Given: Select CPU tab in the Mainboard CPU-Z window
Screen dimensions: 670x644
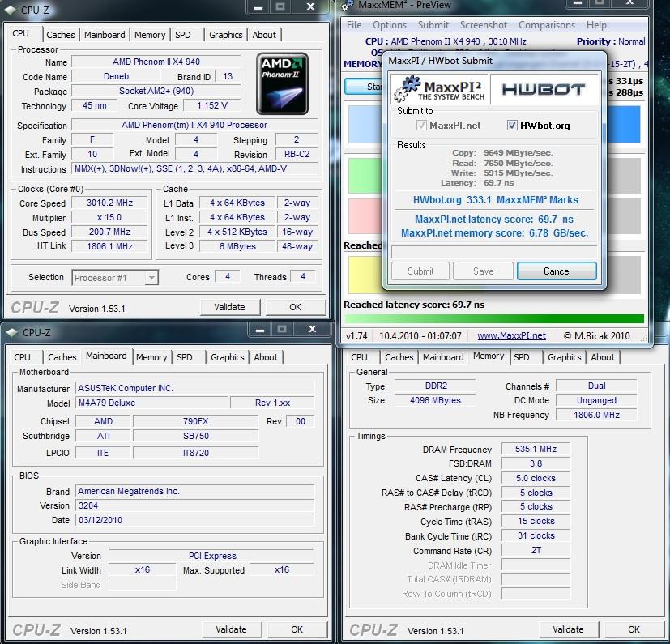Looking at the screenshot, I should [22, 356].
